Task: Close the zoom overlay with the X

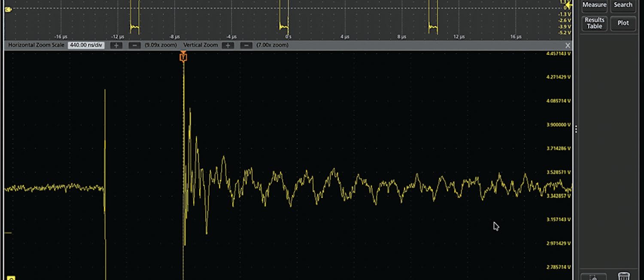Action: [568, 45]
